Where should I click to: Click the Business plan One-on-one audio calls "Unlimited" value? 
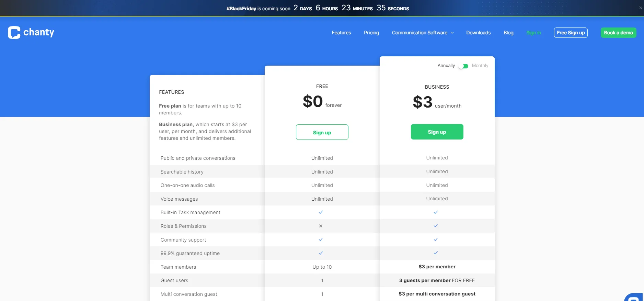click(x=437, y=185)
